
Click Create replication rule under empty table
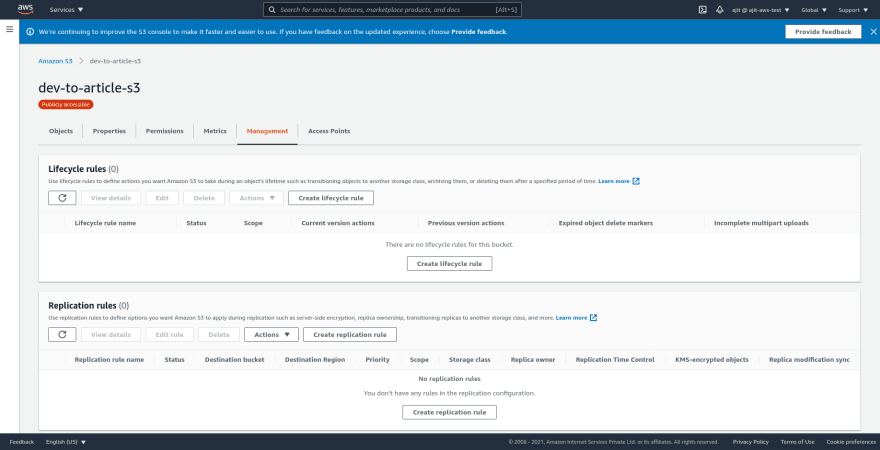tap(450, 412)
